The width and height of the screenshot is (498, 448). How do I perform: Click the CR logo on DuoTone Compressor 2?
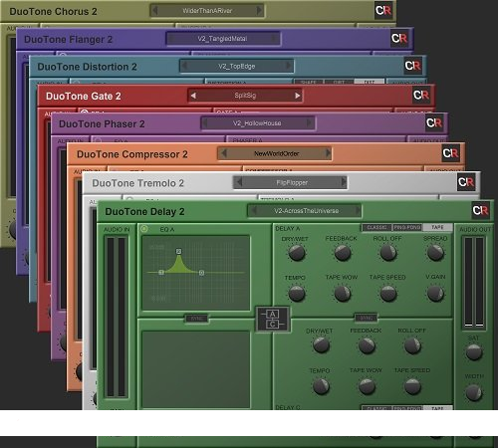(450, 153)
